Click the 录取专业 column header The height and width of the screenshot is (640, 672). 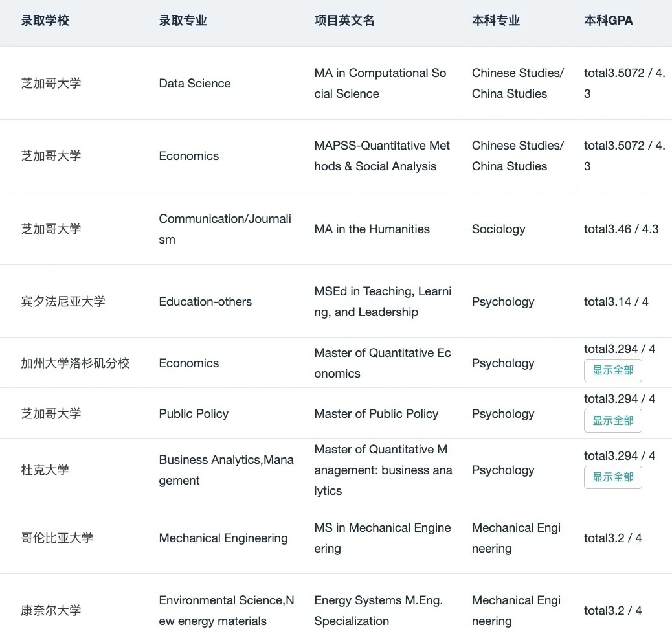point(183,21)
